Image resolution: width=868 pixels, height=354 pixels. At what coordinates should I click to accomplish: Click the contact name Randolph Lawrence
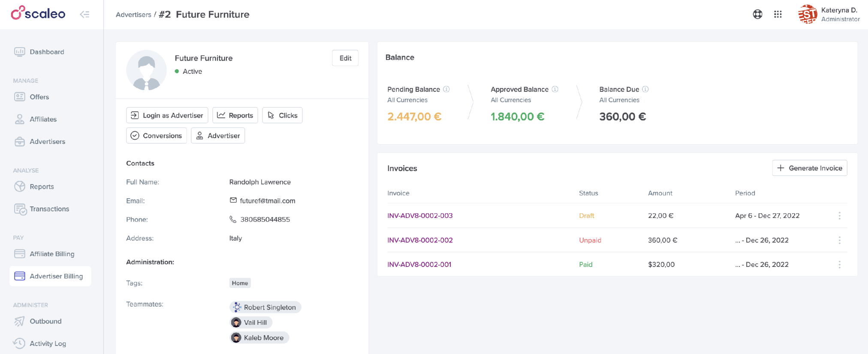[260, 182]
